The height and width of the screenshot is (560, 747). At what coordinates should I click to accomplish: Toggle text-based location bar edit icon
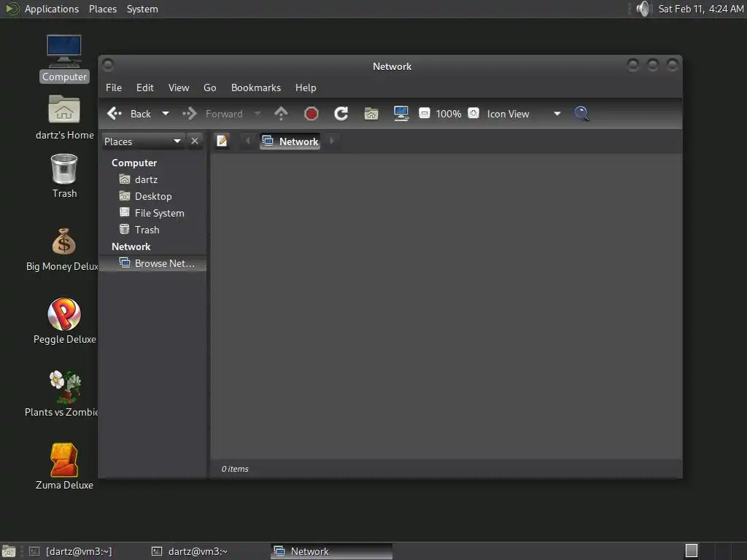click(222, 141)
